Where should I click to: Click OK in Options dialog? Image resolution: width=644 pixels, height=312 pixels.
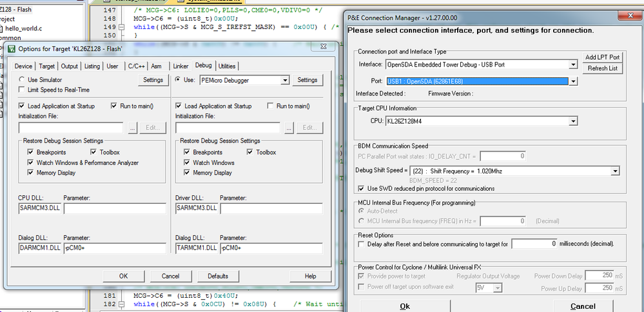point(124,277)
